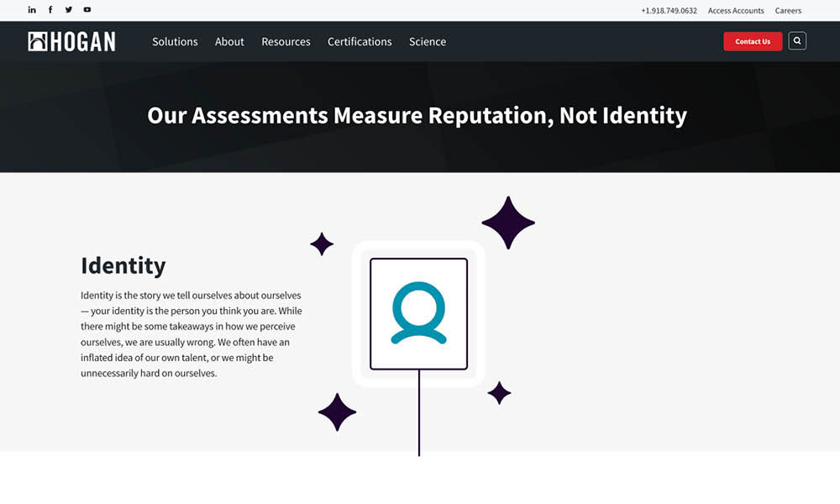
Task: Click the Contact Us button
Action: (753, 41)
